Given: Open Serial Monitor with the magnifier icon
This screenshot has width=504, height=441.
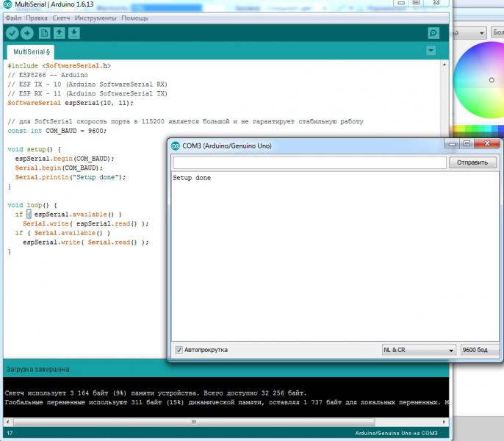Looking at the screenshot, I should coord(433,33).
